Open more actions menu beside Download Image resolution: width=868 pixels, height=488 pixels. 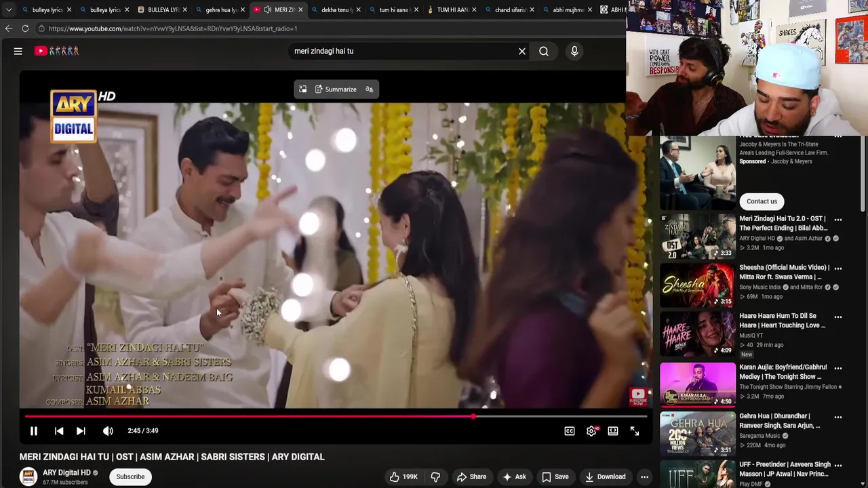(644, 476)
